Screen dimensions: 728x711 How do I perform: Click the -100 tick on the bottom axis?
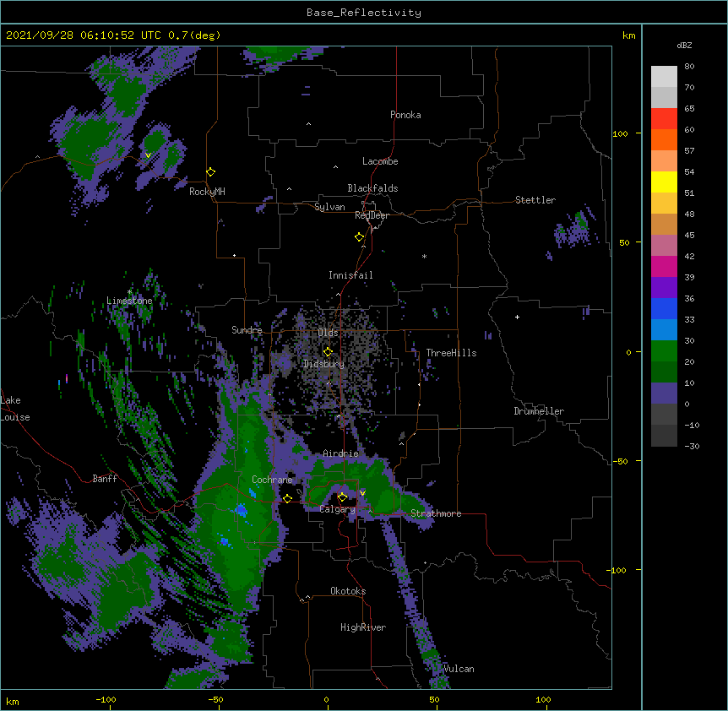click(x=106, y=699)
